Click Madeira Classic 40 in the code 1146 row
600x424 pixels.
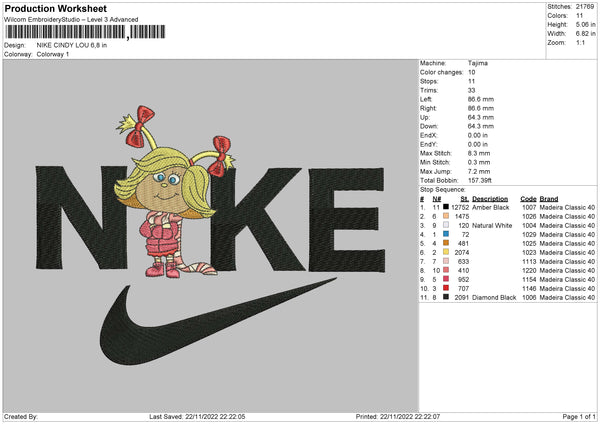click(567, 289)
